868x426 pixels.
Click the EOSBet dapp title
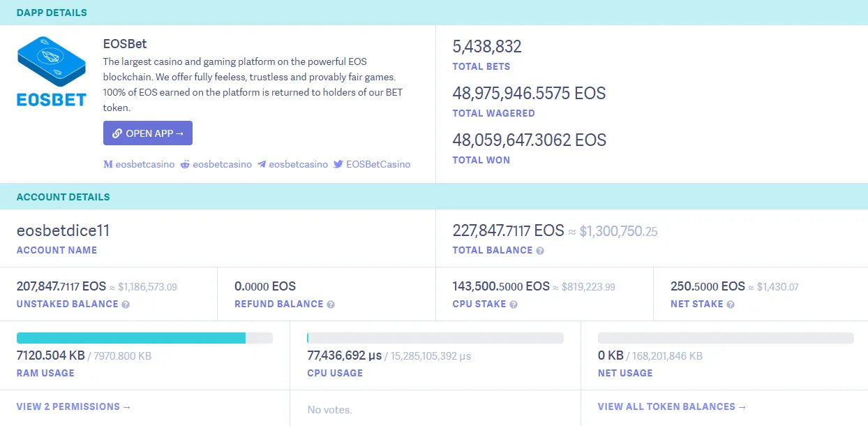pos(125,44)
